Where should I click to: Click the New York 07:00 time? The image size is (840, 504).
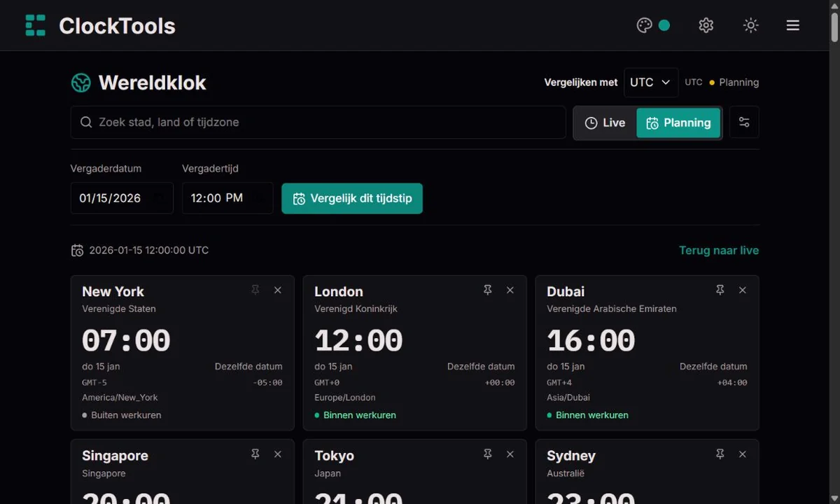[x=126, y=341]
